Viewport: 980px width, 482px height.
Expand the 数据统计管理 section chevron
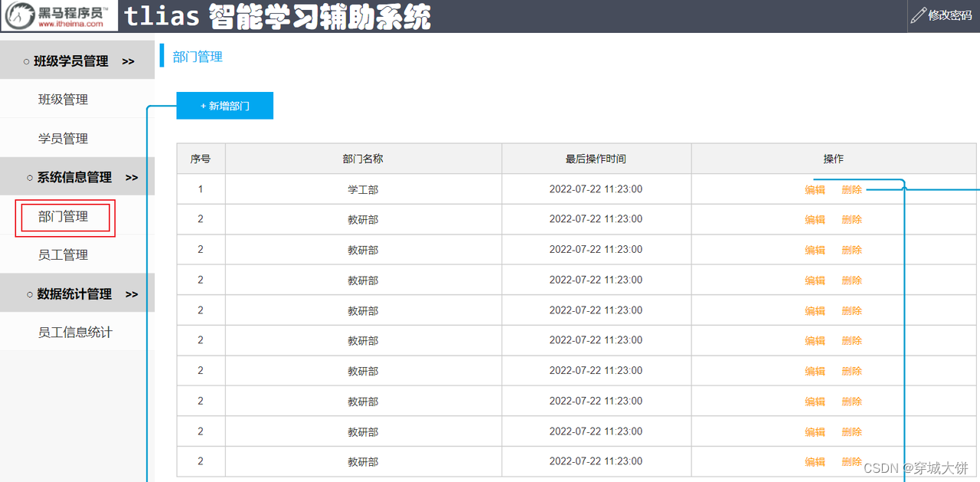point(131,293)
